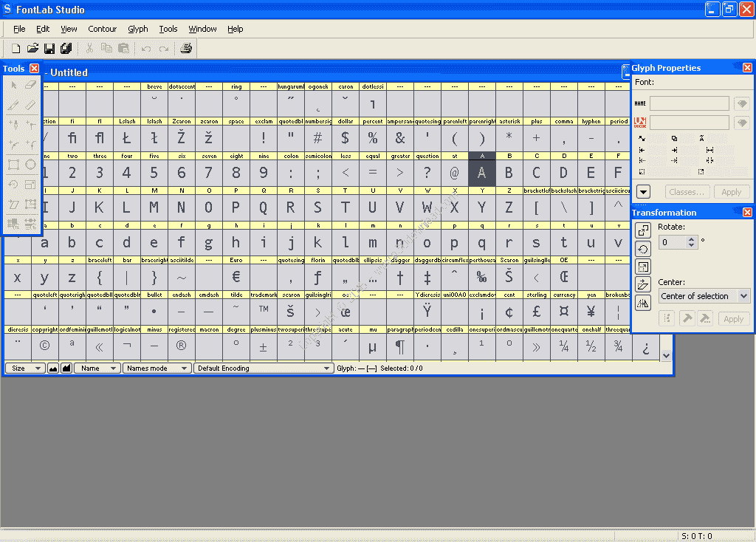
Task: Undo the last action via toolbar arrow
Action: tap(146, 48)
